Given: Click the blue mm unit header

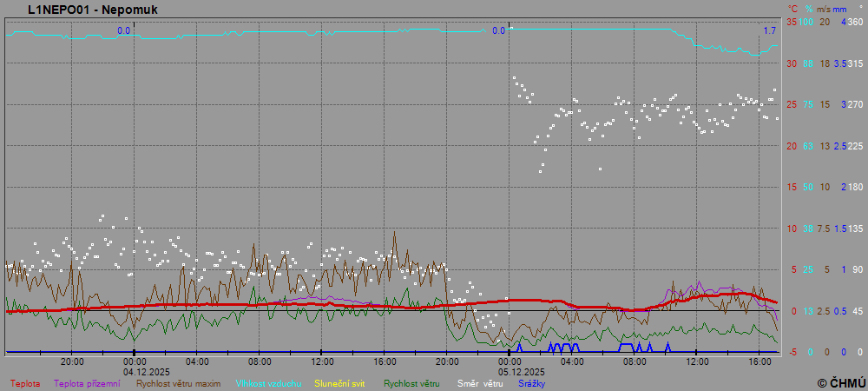Looking at the screenshot, I should pyautogui.click(x=841, y=9).
